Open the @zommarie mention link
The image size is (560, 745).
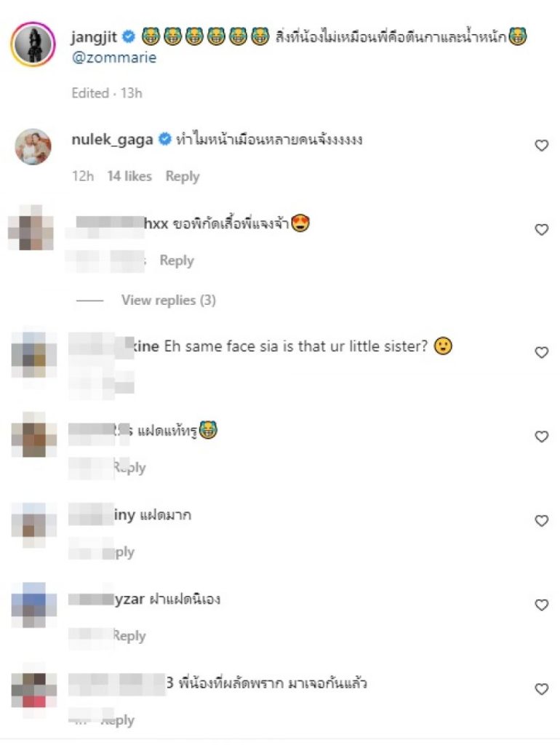[x=114, y=57]
